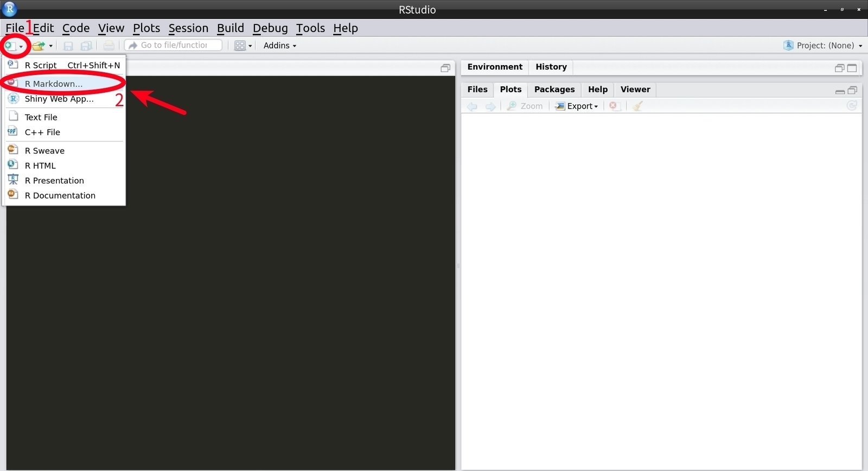868x471 pixels.
Task: Minimize the Plots pane icon
Action: 840,92
